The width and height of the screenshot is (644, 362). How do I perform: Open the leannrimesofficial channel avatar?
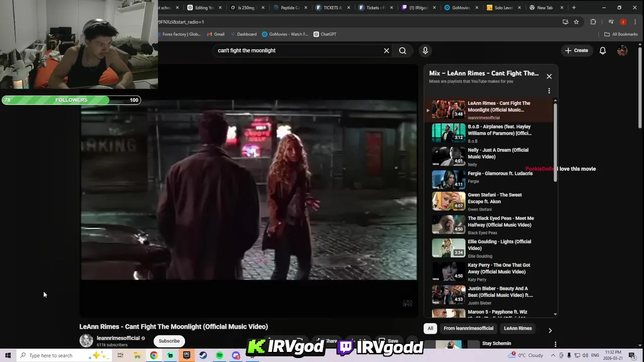86,340
